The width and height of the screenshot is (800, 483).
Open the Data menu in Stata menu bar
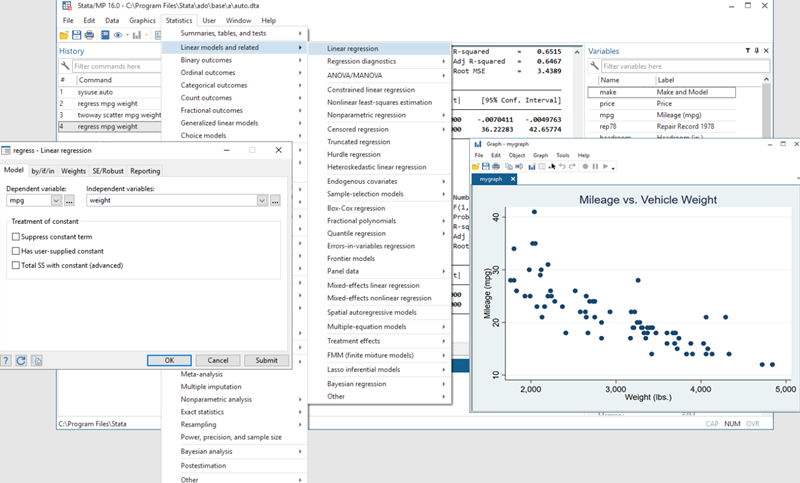pos(112,20)
